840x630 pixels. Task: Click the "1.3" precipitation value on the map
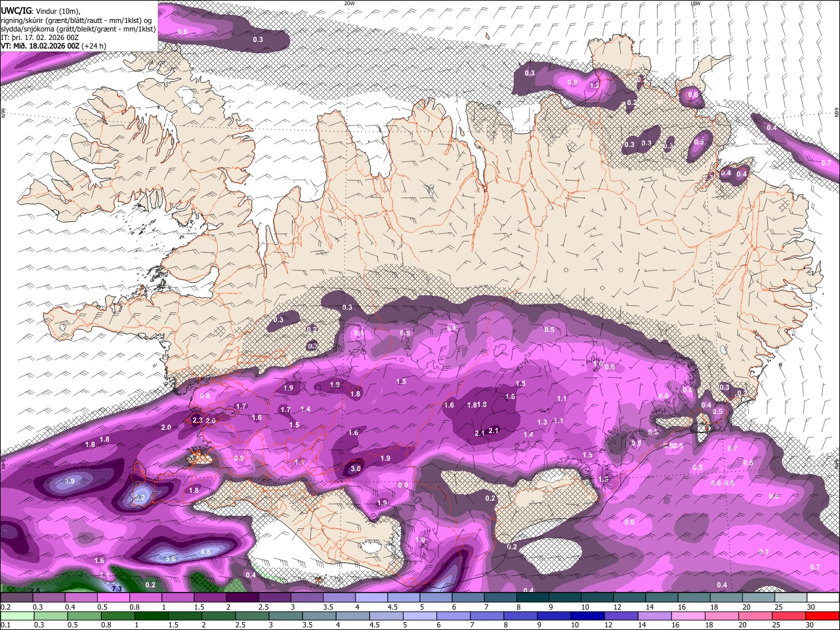(x=542, y=422)
